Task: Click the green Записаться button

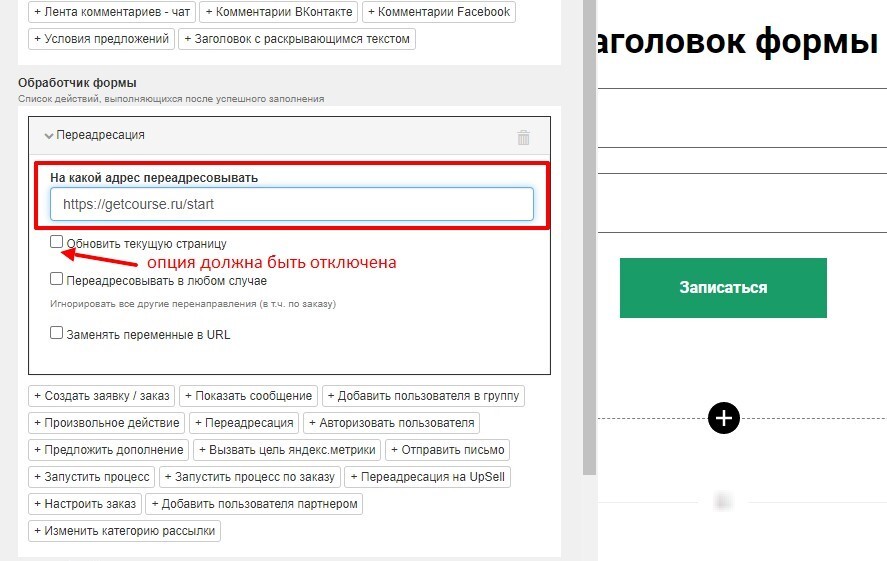Action: click(x=723, y=288)
